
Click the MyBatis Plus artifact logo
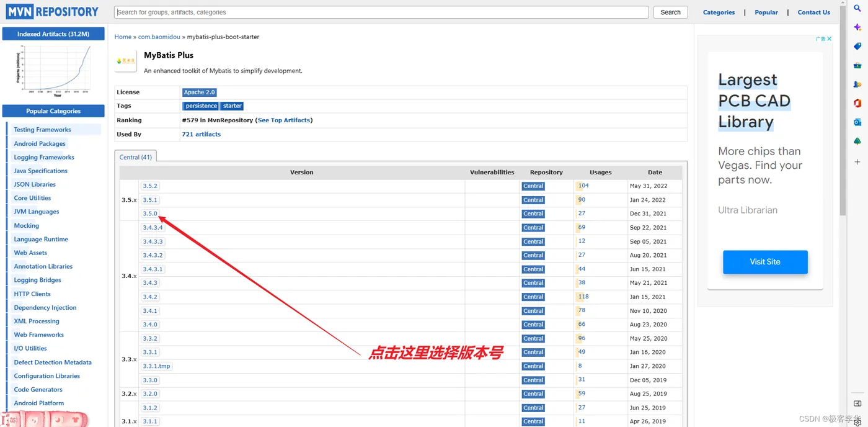click(126, 61)
